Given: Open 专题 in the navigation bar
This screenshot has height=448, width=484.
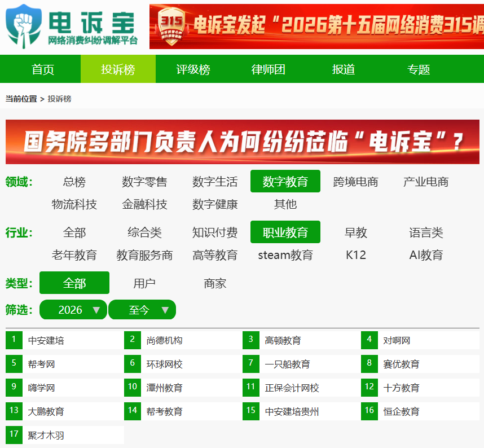Looking at the screenshot, I should (419, 69).
